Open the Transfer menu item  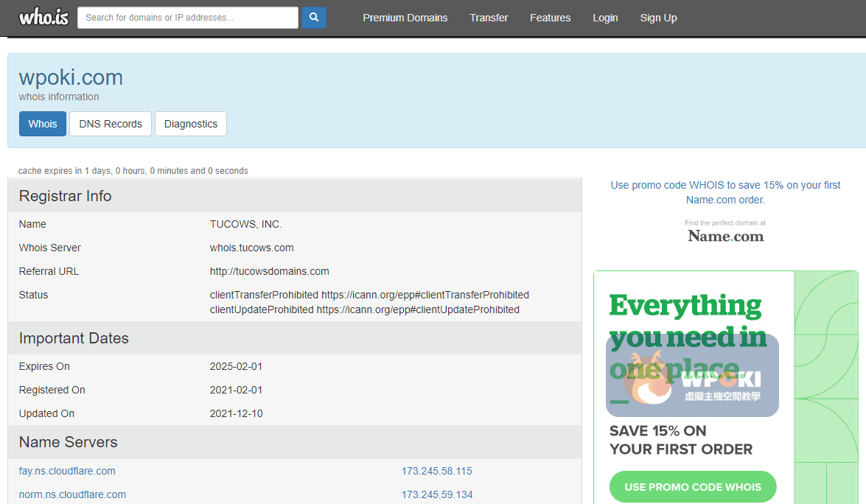click(489, 18)
